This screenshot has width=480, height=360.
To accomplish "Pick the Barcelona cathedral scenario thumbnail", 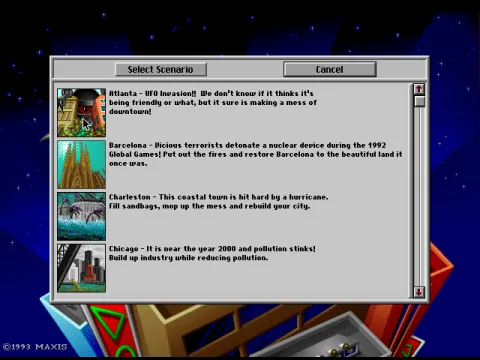I will point(81,165).
